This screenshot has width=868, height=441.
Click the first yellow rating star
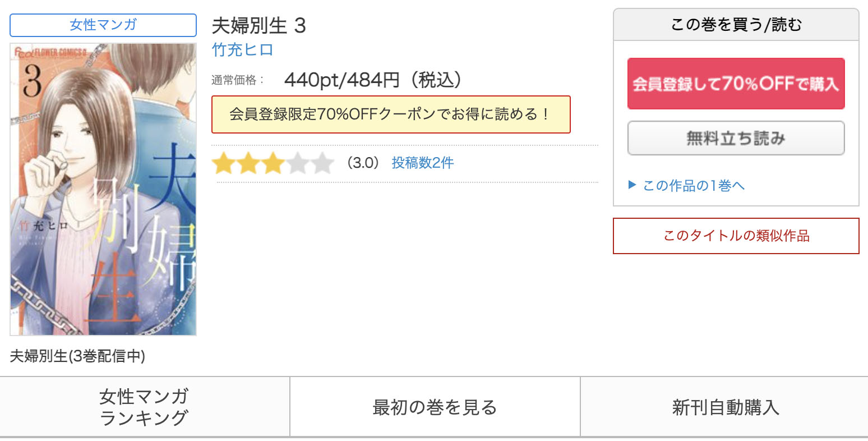(x=223, y=164)
